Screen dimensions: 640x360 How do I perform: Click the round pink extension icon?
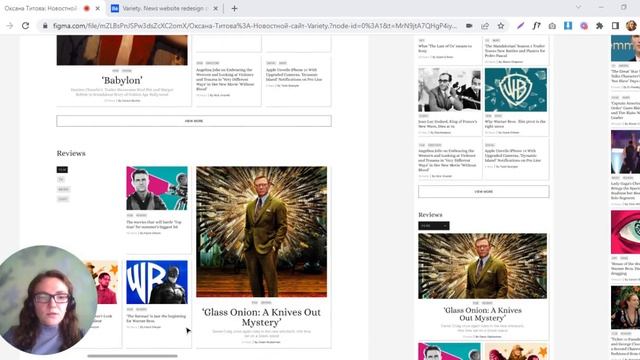(x=584, y=26)
